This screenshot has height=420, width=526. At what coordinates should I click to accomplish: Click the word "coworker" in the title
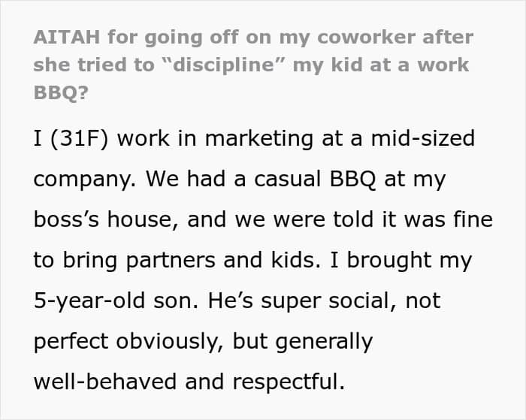(366, 37)
